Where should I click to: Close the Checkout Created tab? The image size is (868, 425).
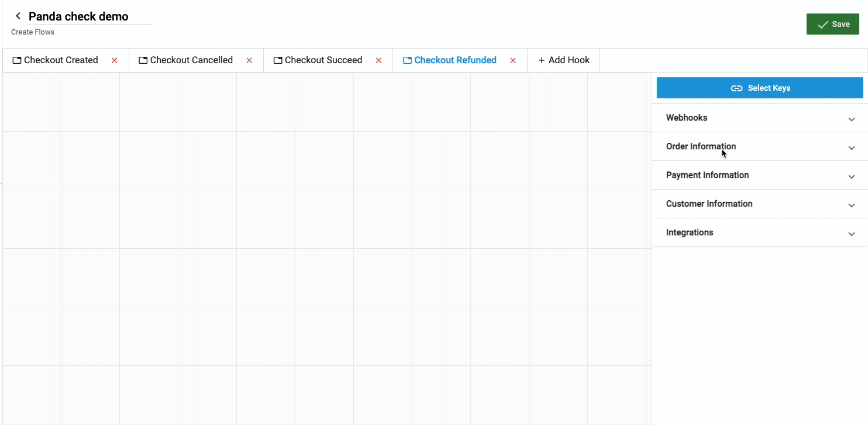pos(115,60)
